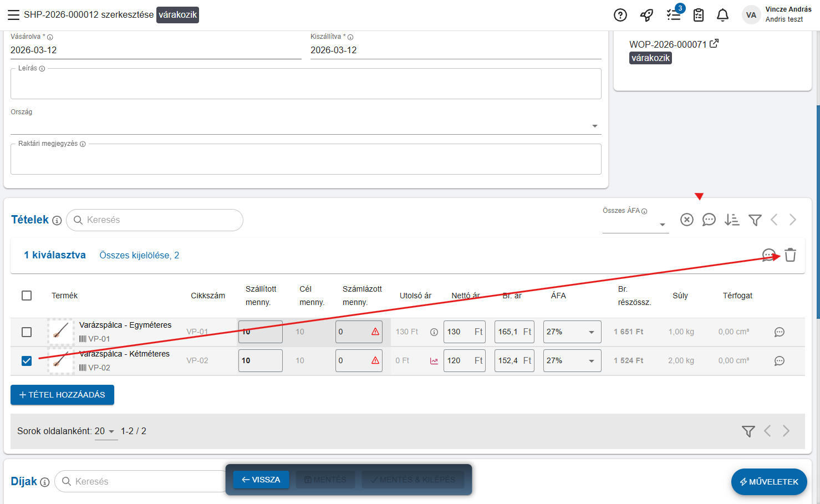Screen dimensions: 820x504
Task: Open the rocket quick start icon
Action: tap(646, 15)
